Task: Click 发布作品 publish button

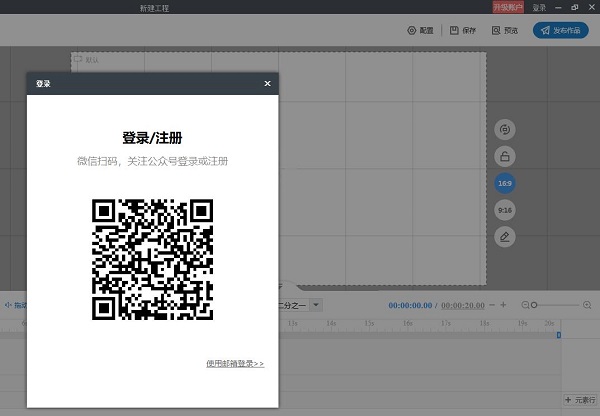Action: click(561, 30)
